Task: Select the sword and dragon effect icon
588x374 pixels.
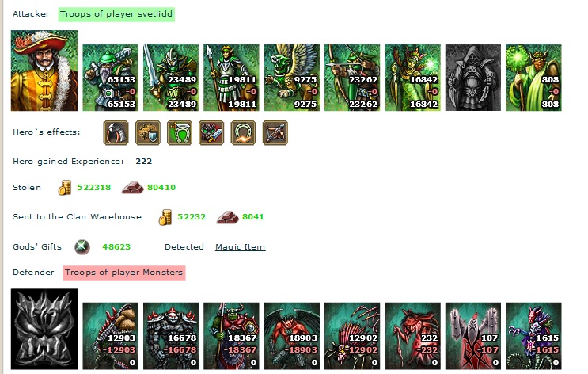Action: coord(211,132)
